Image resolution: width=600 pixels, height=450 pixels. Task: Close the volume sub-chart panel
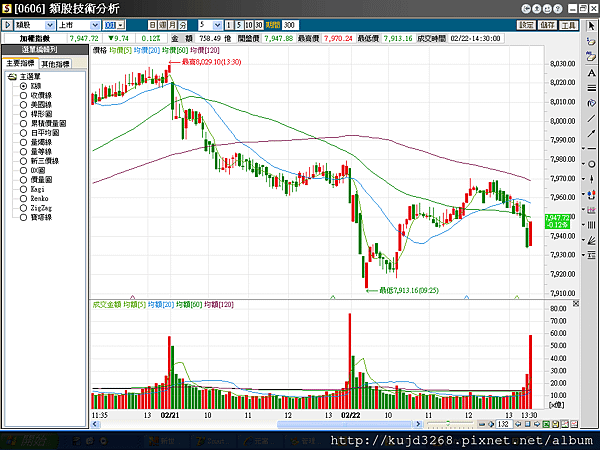(576, 303)
